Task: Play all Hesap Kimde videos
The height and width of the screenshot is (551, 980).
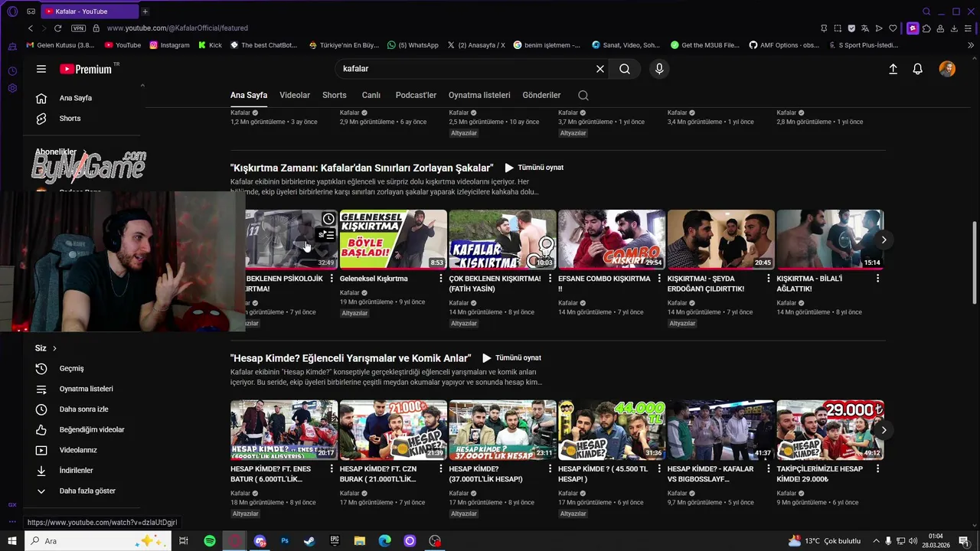Action: point(511,358)
